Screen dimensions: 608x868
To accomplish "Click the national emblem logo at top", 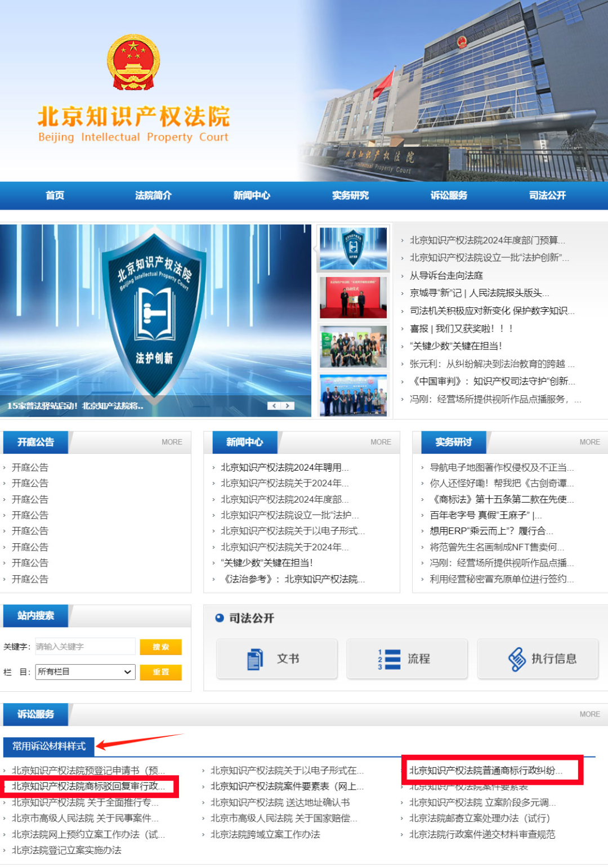I will pos(133,62).
